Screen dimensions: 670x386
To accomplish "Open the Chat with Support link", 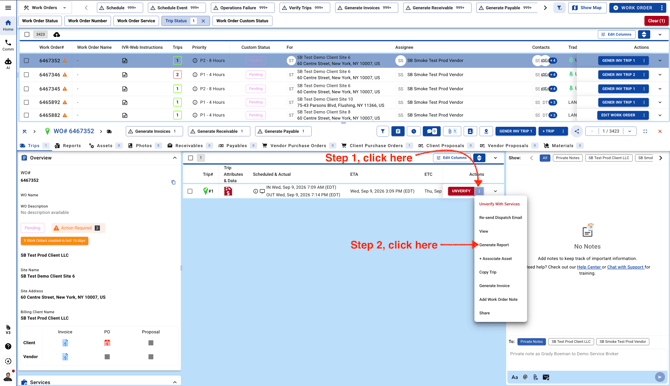I will pos(625,267).
